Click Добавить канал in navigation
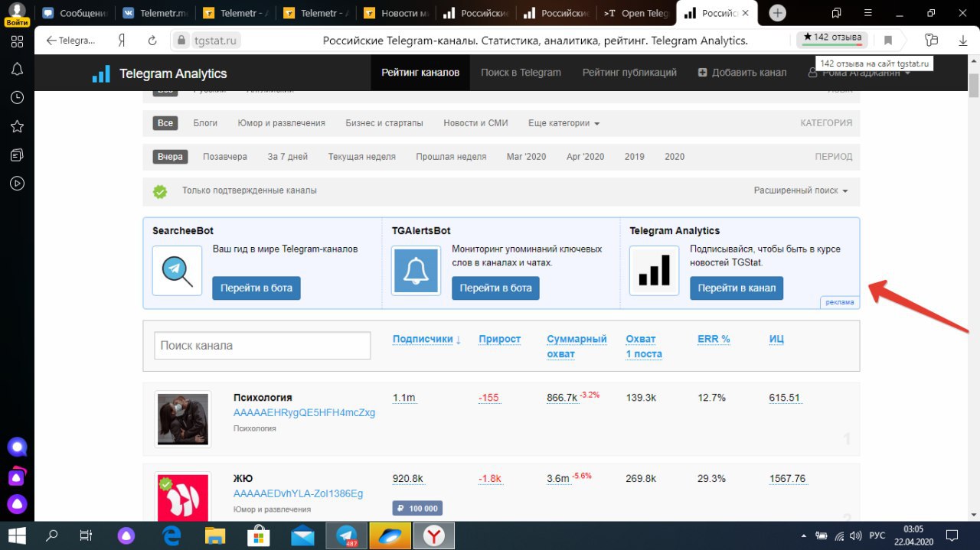Screen dimensions: 980x550 click(742, 73)
